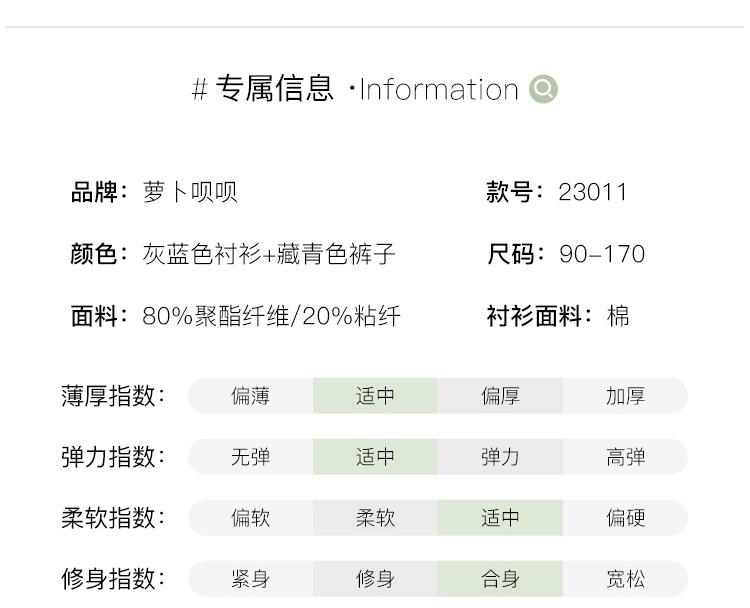Choose 高弹 elasticity option
Viewport: 750px width, 608px height.
click(625, 457)
